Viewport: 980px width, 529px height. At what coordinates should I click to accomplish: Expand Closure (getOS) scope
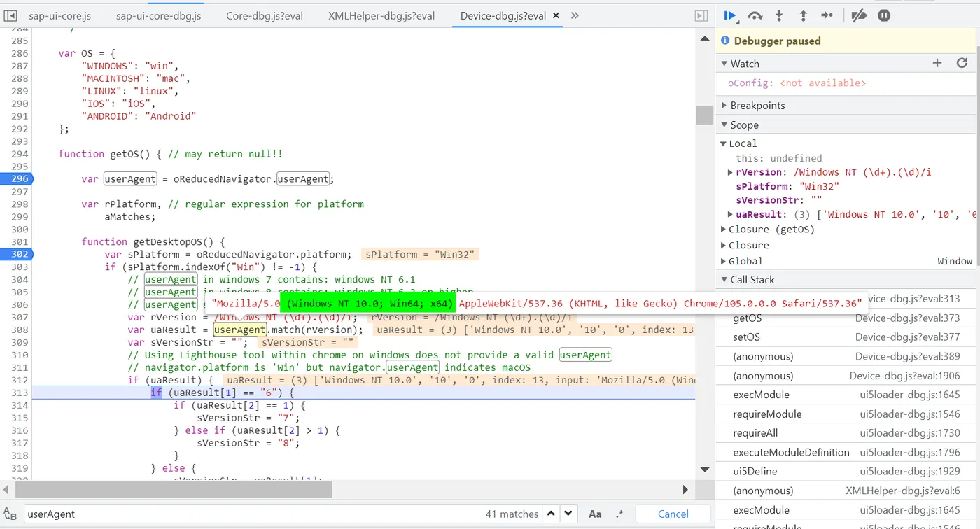724,230
